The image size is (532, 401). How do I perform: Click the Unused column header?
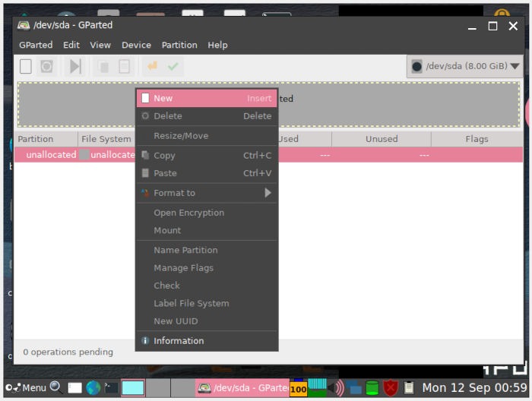[382, 139]
